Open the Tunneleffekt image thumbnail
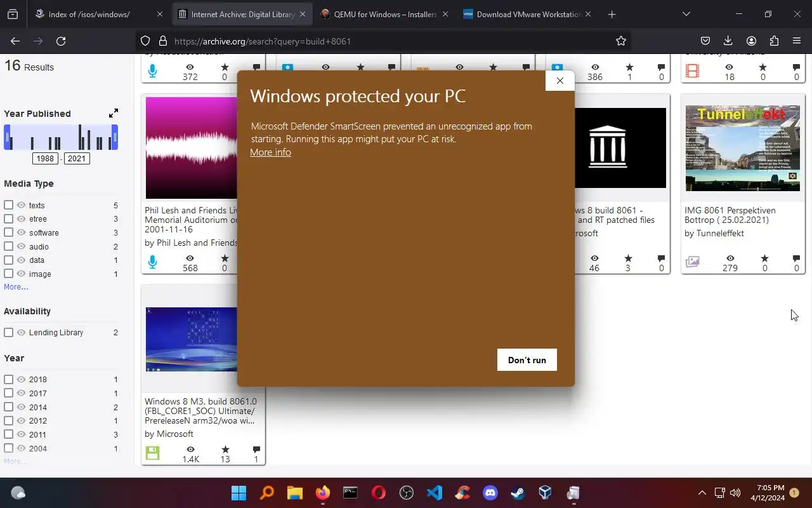The width and height of the screenshot is (812, 508). tap(743, 148)
